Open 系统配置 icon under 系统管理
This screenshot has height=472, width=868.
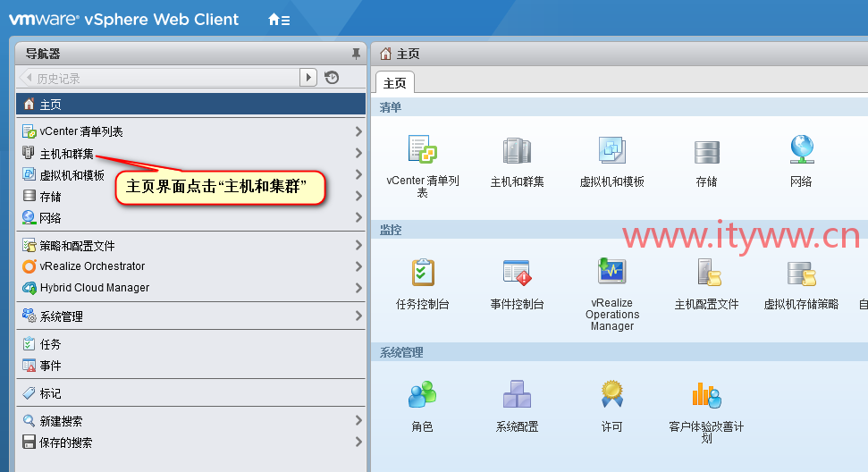click(x=517, y=394)
